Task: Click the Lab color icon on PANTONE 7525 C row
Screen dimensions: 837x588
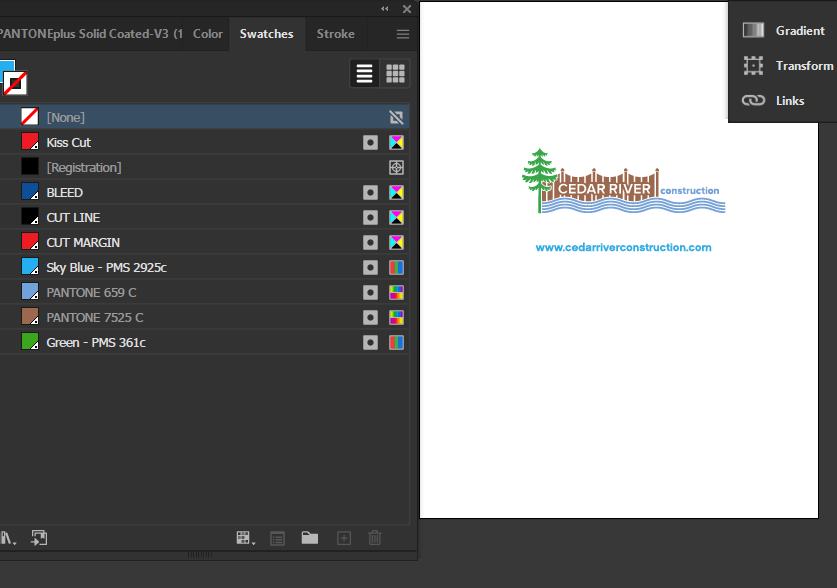Action: (x=396, y=317)
